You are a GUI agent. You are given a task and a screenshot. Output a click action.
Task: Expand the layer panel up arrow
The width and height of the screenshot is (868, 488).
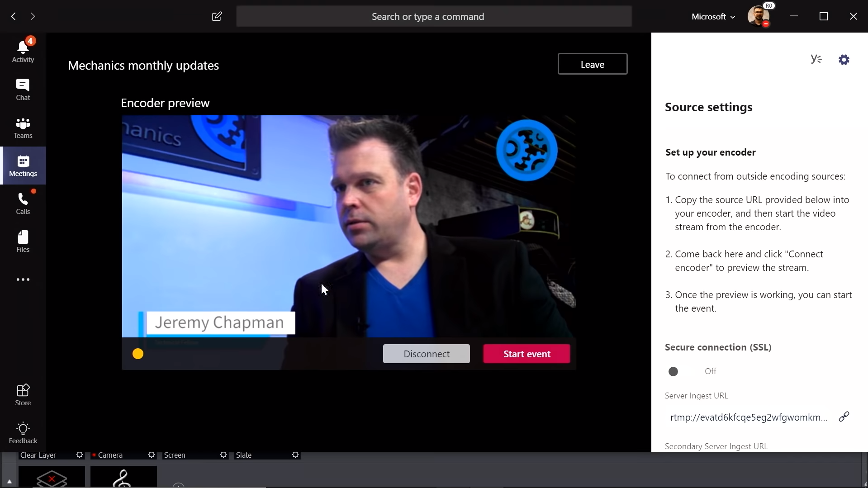coord(9,482)
